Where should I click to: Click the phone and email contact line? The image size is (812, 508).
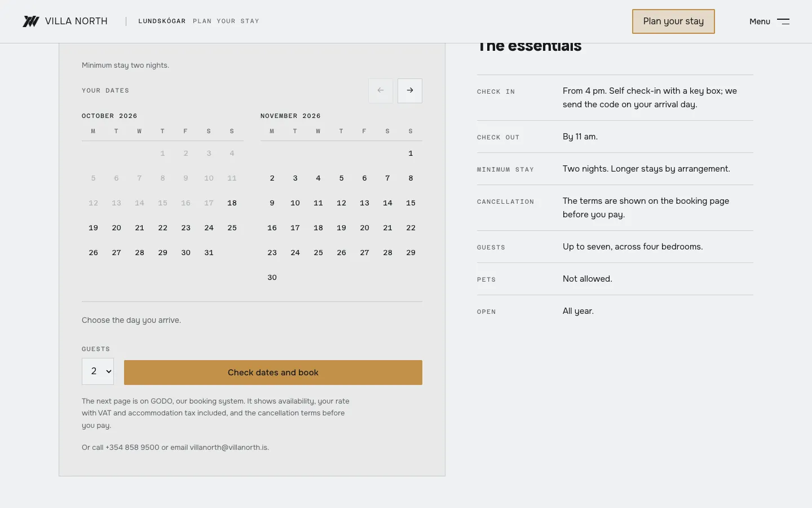175,448
